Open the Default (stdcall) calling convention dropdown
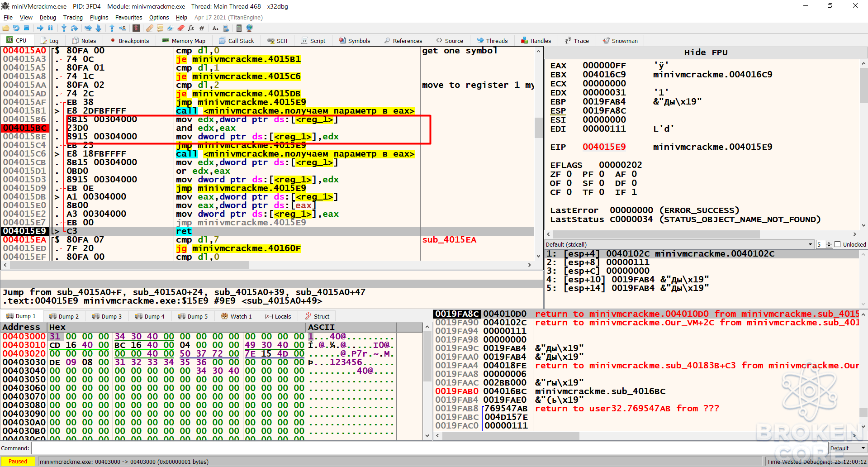 click(x=679, y=244)
